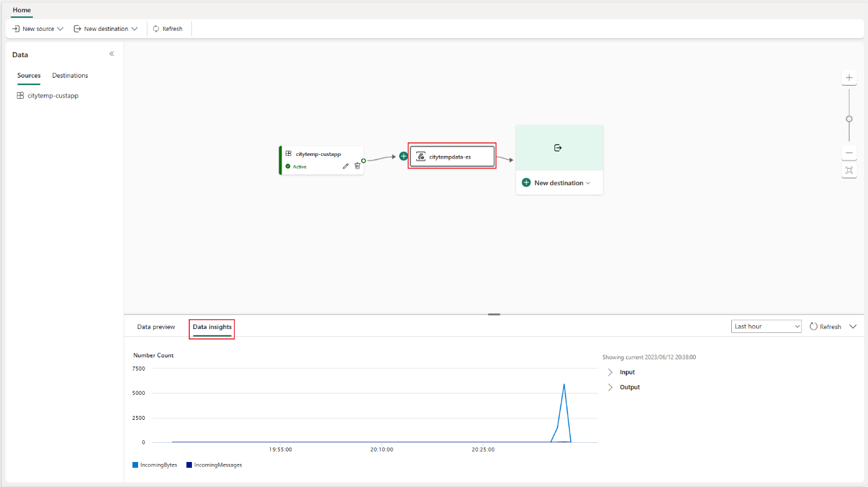Zoom in the canvas with plus button

[x=849, y=78]
